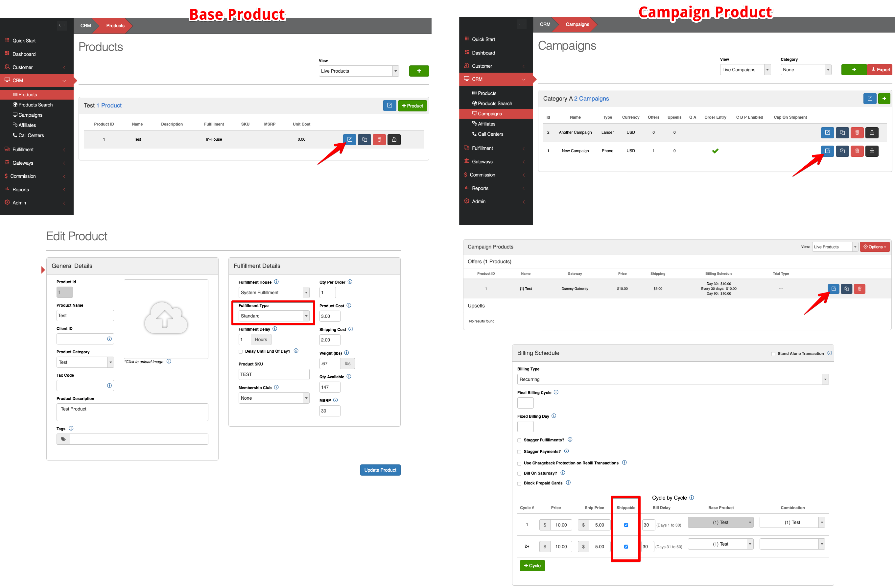Click the edit icon for Test product row
Image resolution: width=895 pixels, height=588 pixels.
coord(349,139)
